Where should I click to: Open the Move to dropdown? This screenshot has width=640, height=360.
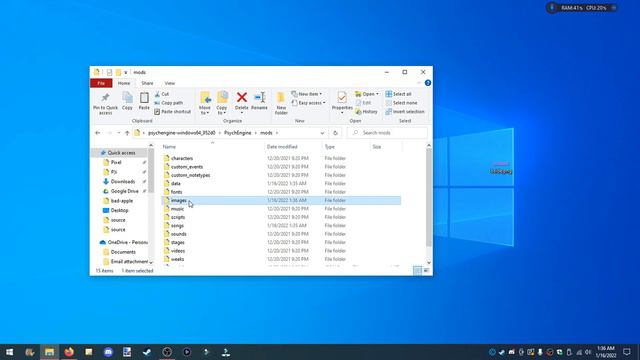205,111
